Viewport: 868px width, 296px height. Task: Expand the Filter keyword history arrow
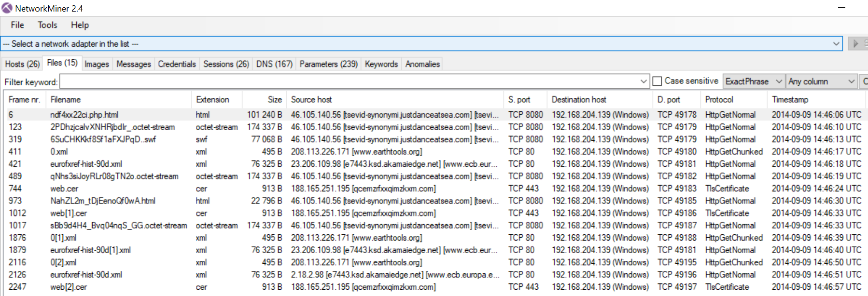pos(643,81)
